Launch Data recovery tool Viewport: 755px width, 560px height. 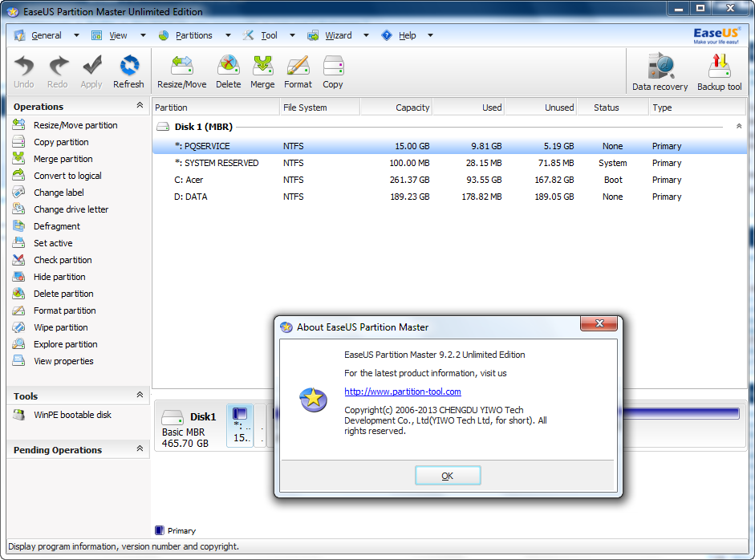[660, 71]
